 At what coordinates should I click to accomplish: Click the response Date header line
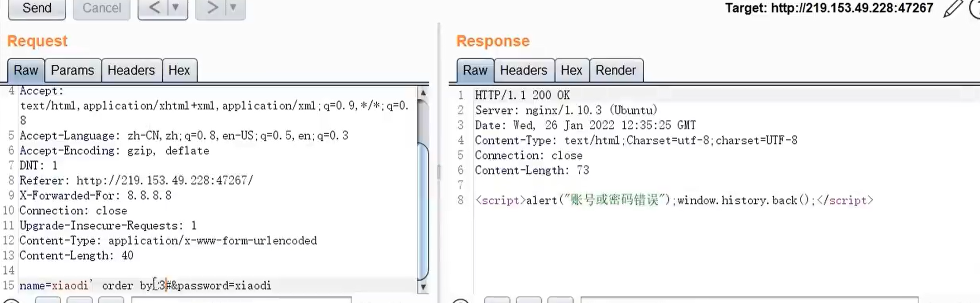[x=585, y=125]
